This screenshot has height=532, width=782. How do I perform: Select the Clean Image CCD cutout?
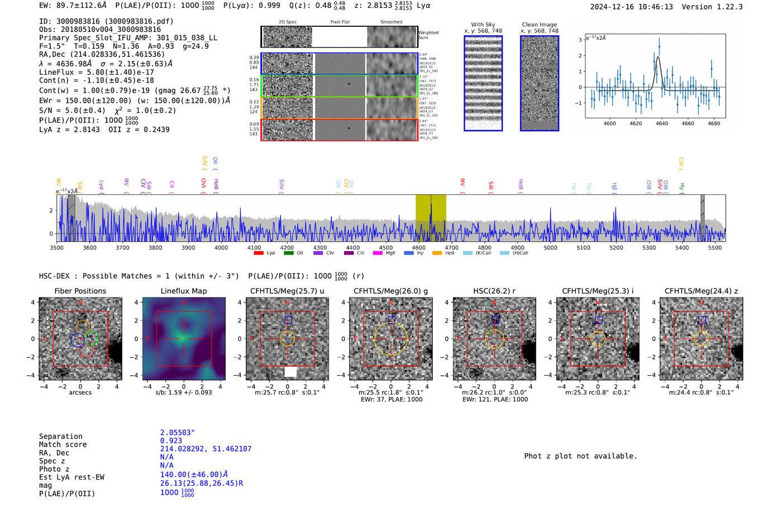[x=540, y=83]
